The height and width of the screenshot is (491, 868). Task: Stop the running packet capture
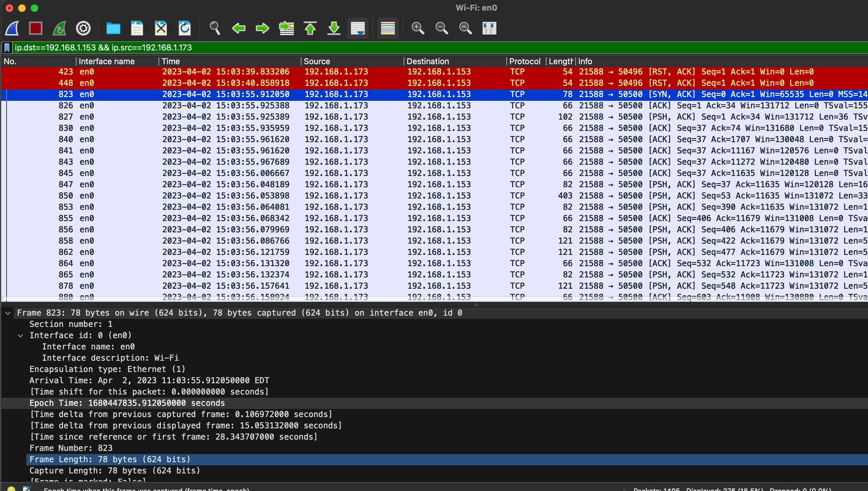click(x=36, y=28)
